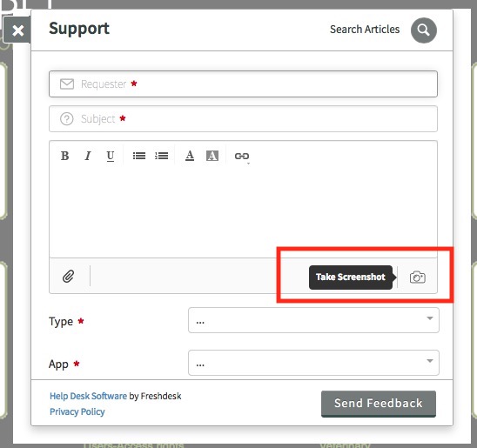Take a screenshot with camera icon
Image resolution: width=477 pixels, height=448 pixels.
click(418, 277)
